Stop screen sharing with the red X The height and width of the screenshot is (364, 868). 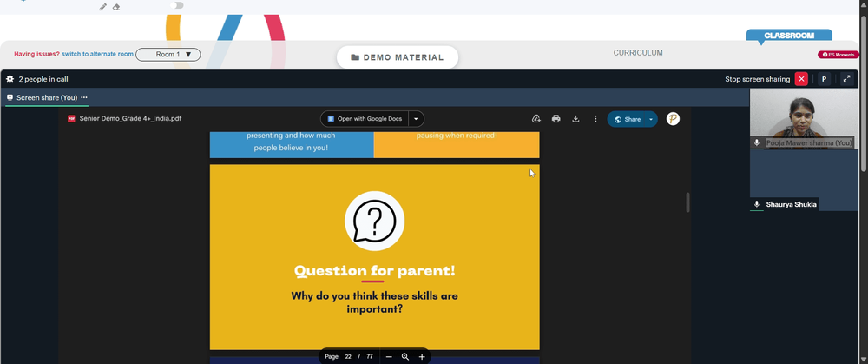coord(801,79)
